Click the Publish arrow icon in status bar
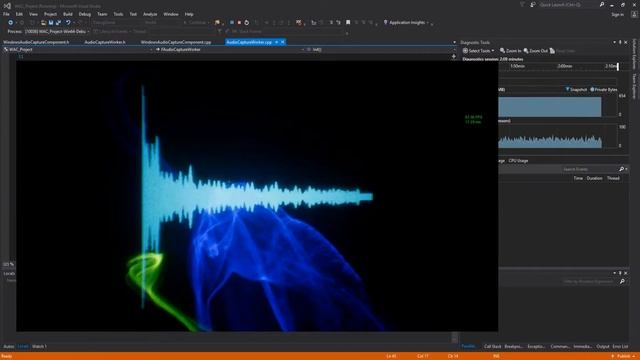This screenshot has width=640, height=360. tap(612, 356)
